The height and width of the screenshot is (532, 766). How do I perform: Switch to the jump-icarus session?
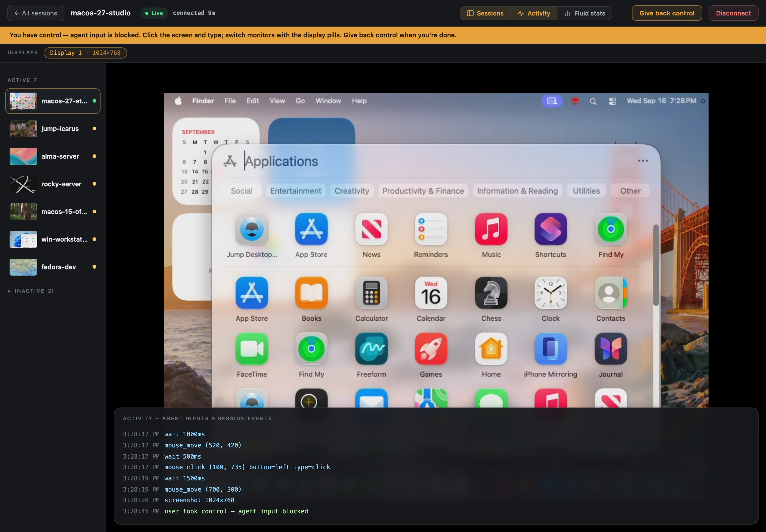[x=53, y=129]
